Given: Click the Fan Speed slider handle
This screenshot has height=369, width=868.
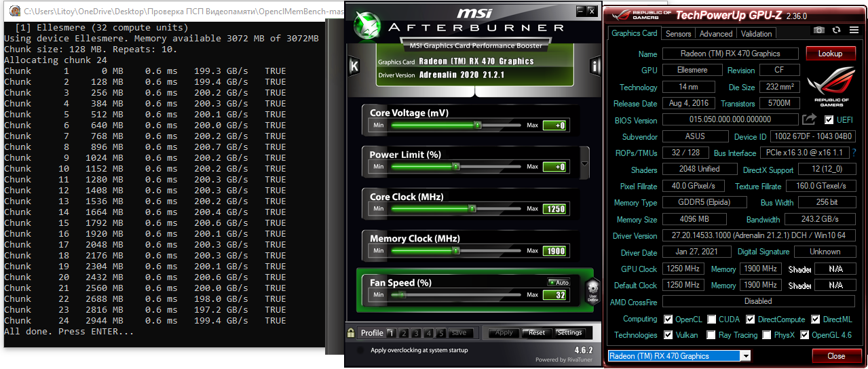Looking at the screenshot, I should click(x=402, y=295).
